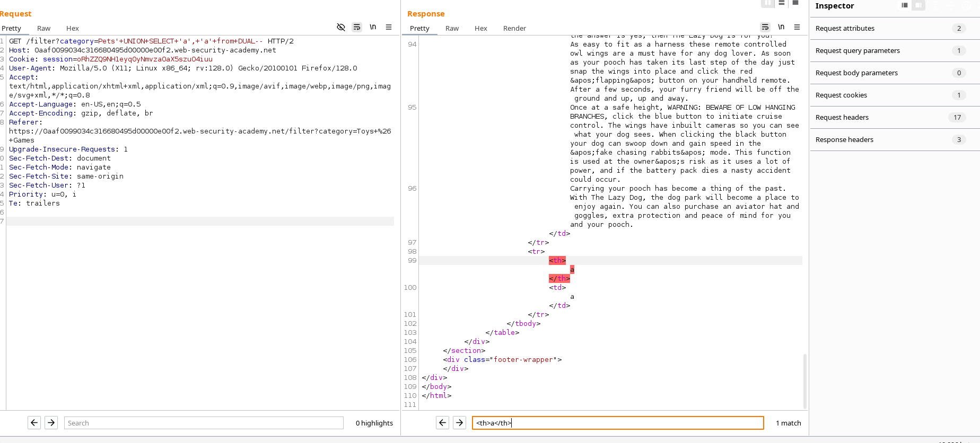Expand Request body parameters section
Screen dimensions: 980x443
(x=895, y=73)
